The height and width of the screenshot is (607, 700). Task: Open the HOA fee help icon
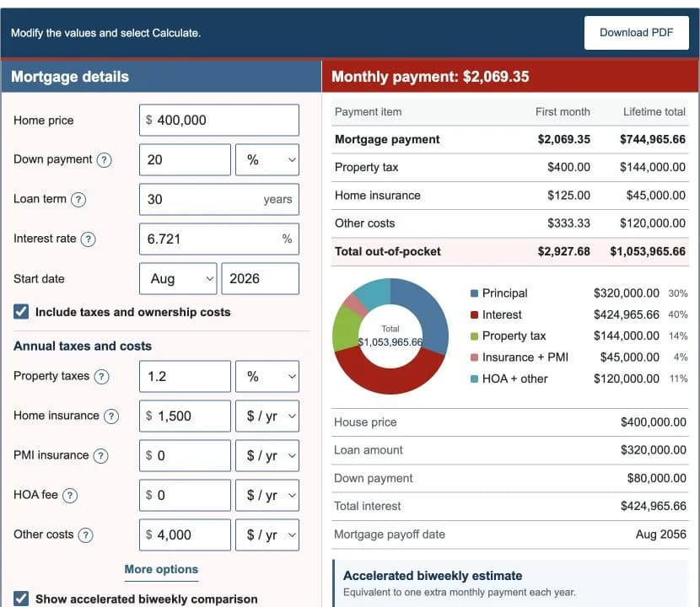(70, 496)
